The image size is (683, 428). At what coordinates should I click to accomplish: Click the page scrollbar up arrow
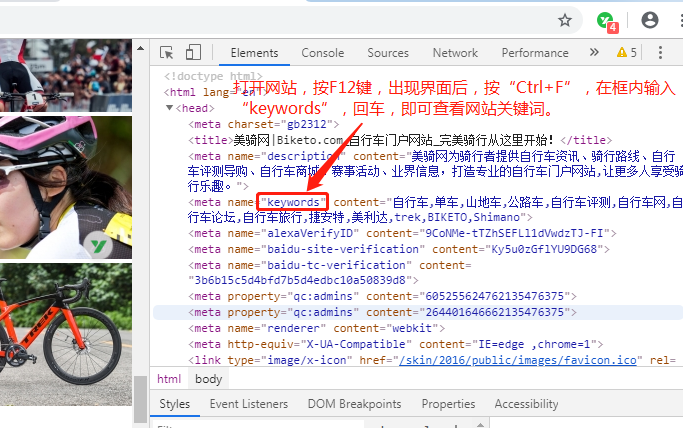click(140, 48)
